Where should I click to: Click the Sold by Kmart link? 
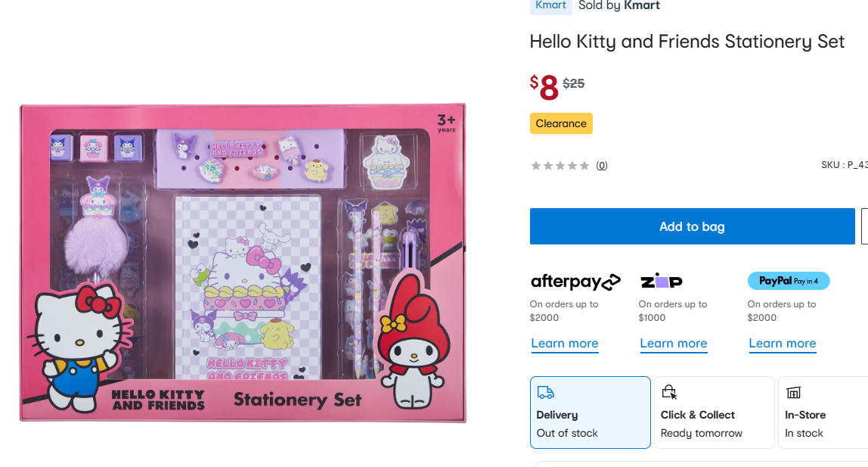(619, 6)
